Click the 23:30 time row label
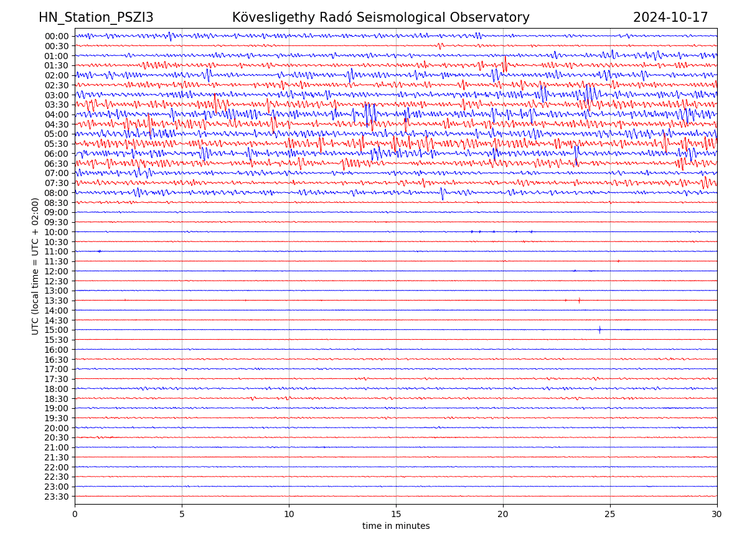Image resolution: width=747 pixels, height=560 pixels. coord(57,497)
